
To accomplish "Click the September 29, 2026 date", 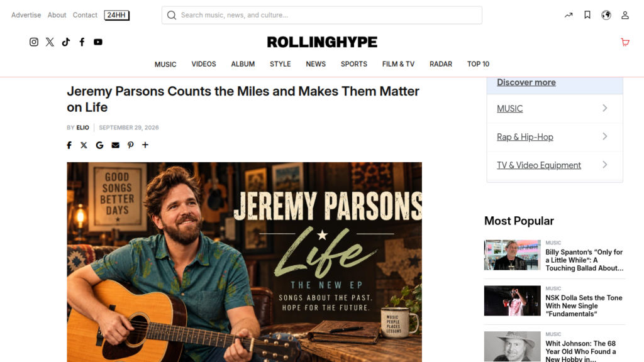I will point(128,128).
